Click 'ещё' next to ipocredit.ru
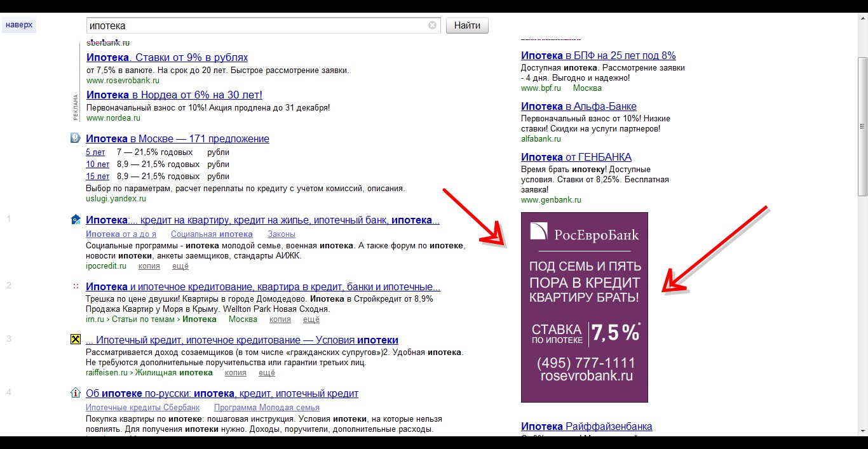The width and height of the screenshot is (868, 449). tap(180, 266)
